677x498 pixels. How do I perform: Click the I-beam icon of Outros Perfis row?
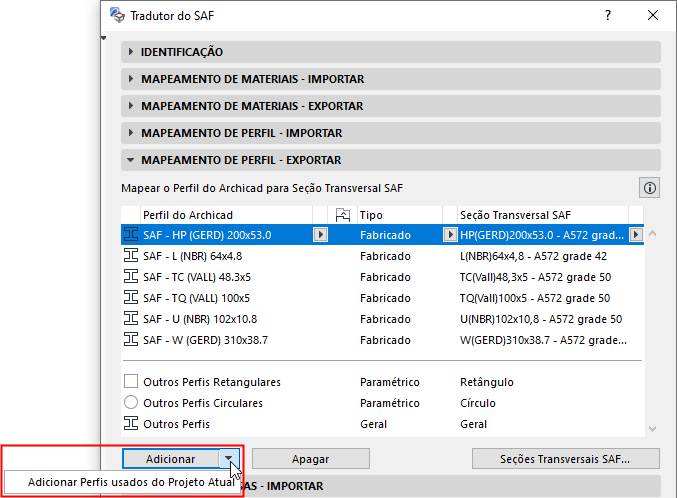tap(131, 423)
